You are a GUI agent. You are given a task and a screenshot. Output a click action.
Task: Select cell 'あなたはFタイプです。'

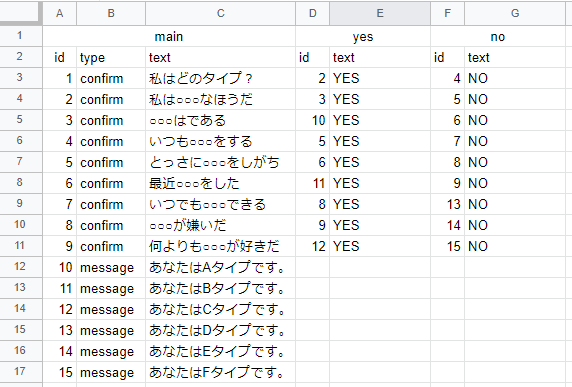click(220, 372)
